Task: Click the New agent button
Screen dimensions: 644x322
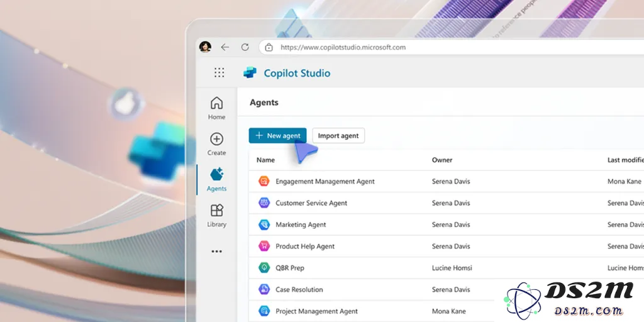Action: click(277, 136)
